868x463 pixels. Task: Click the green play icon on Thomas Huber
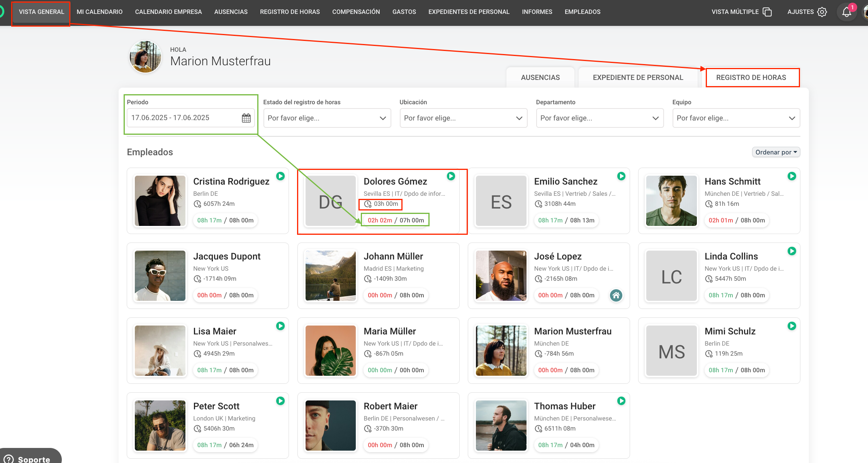[621, 401]
